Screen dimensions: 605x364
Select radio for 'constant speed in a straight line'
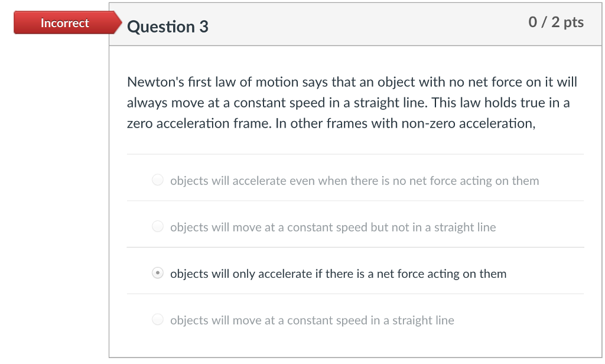tap(158, 320)
